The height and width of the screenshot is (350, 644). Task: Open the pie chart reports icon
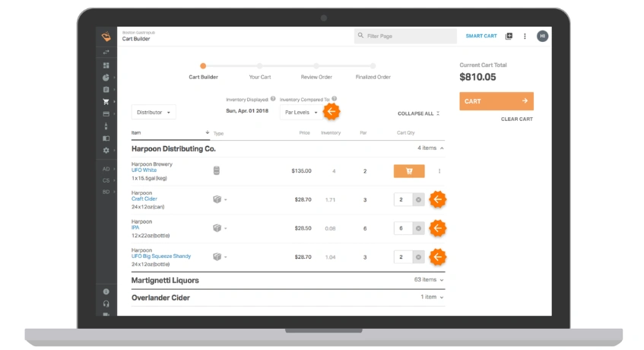point(106,78)
